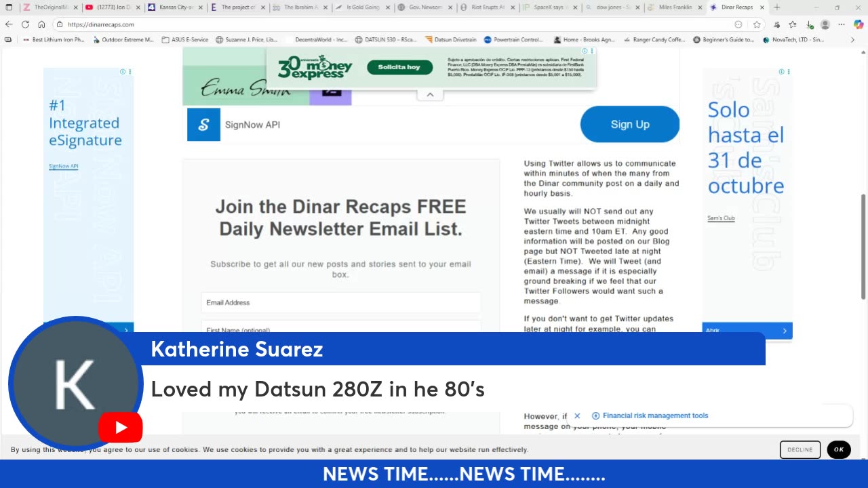Switch to the YouTube Jon D tab
The width and height of the screenshot is (868, 488).
(113, 7)
